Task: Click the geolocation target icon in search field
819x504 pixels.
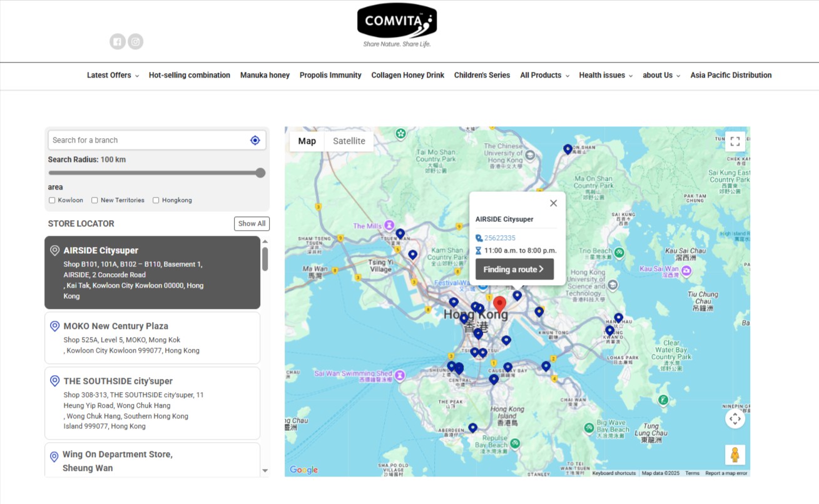Action: click(x=255, y=140)
